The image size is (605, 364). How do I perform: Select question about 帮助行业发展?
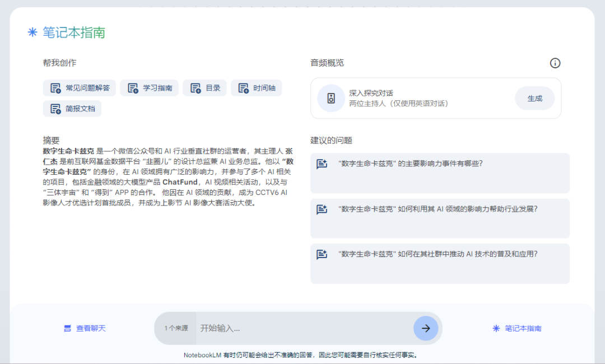coord(440,218)
